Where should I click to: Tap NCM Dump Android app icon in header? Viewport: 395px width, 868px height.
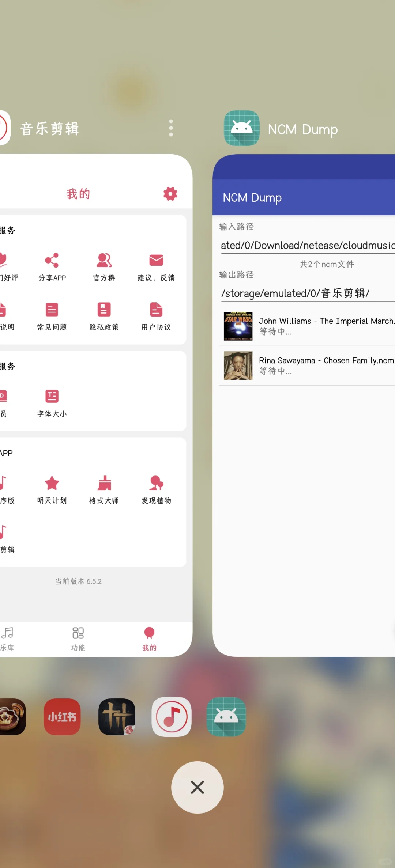pyautogui.click(x=242, y=128)
